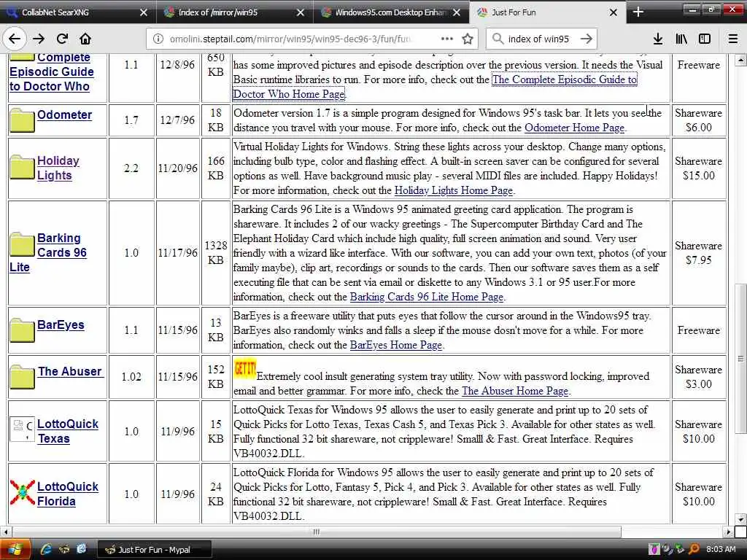Screen dimensions: 747x560
Task: Go back to the previous page
Action: pyautogui.click(x=15, y=39)
